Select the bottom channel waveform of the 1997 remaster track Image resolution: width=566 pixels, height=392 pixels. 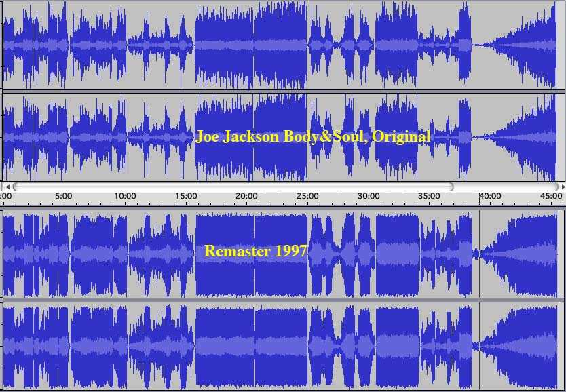284,346
